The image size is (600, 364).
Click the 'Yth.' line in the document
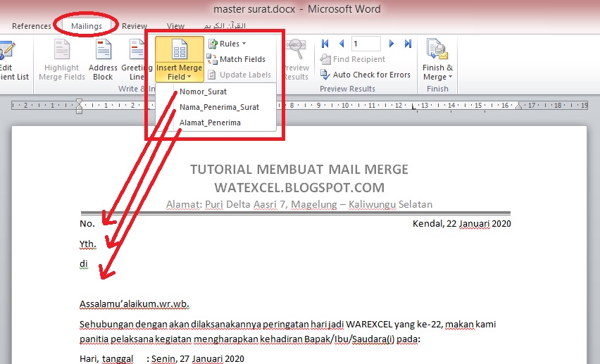(87, 244)
